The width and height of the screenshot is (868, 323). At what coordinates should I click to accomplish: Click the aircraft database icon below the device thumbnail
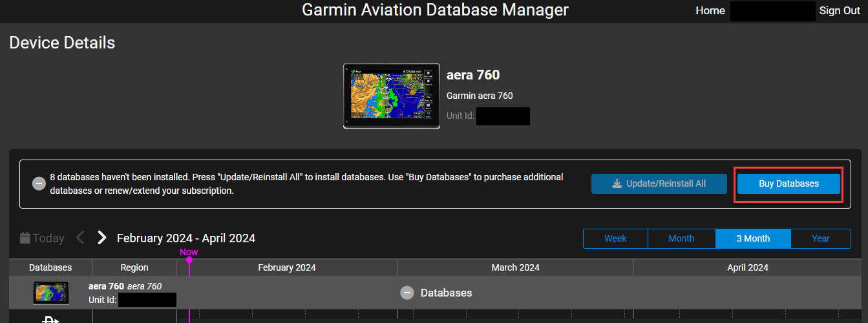click(51, 318)
